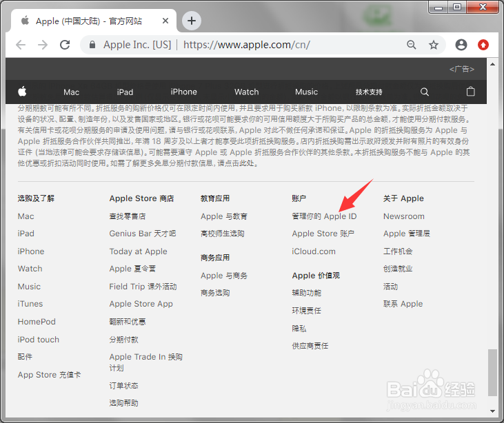
Task: Open footer link 分期付款
Action: 123,340
